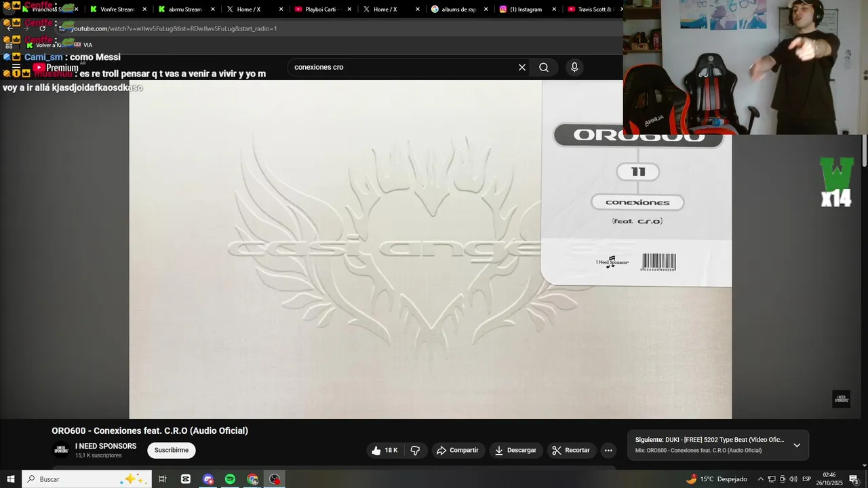Dislike the ORO600 video

[415, 450]
